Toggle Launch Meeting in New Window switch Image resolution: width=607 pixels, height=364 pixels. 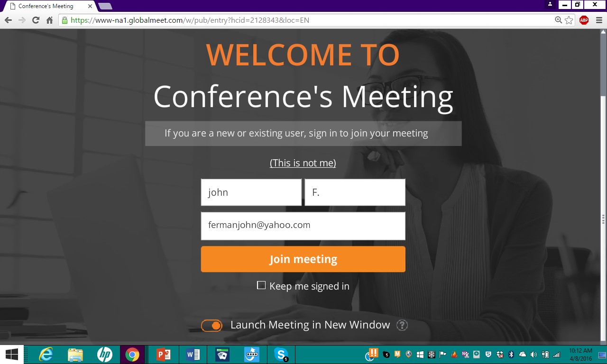point(212,326)
